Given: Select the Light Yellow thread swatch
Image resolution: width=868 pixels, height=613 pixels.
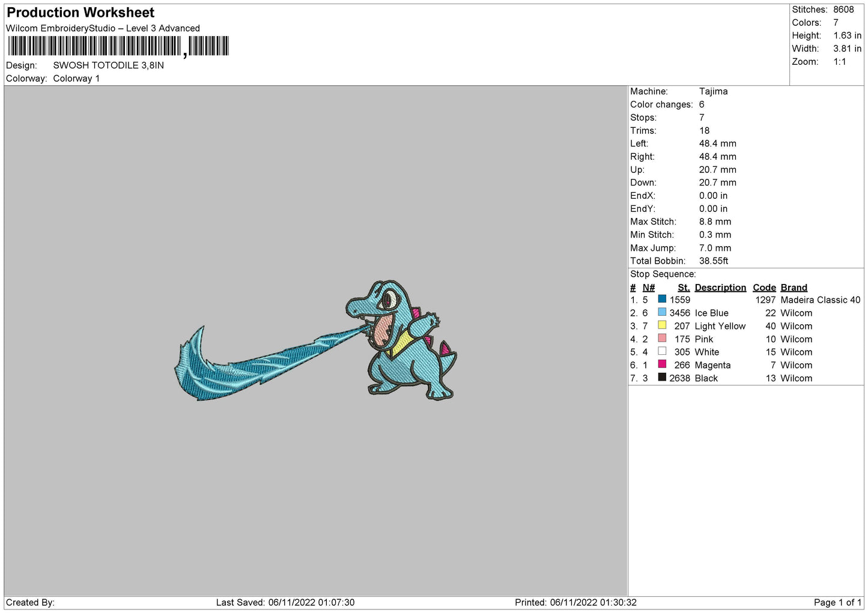Looking at the screenshot, I should (662, 325).
